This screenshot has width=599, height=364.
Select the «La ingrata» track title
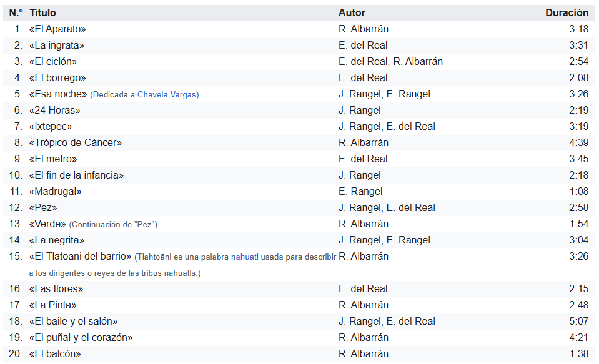click(x=57, y=46)
